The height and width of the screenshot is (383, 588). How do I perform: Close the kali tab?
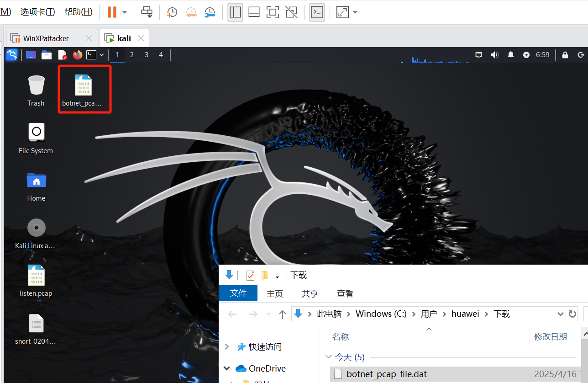pyautogui.click(x=141, y=38)
